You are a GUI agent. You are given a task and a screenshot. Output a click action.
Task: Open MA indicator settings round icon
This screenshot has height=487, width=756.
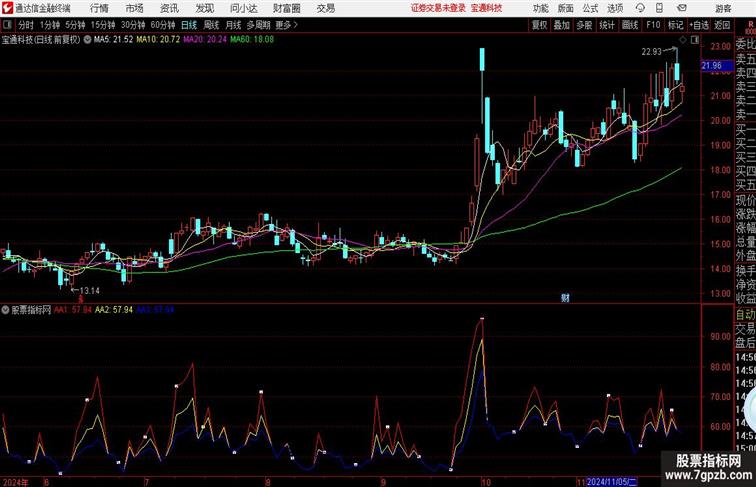coord(87,40)
